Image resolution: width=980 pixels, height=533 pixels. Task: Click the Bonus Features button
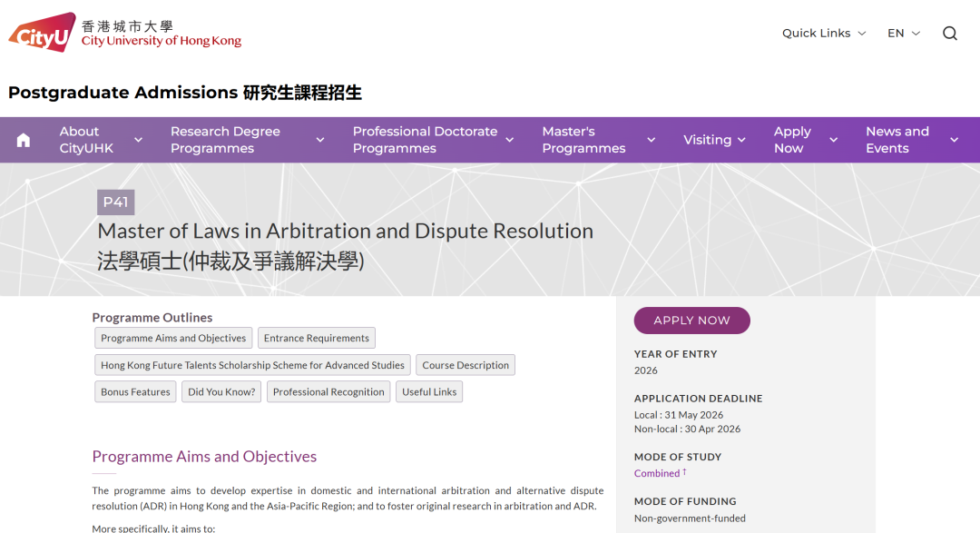pyautogui.click(x=135, y=392)
